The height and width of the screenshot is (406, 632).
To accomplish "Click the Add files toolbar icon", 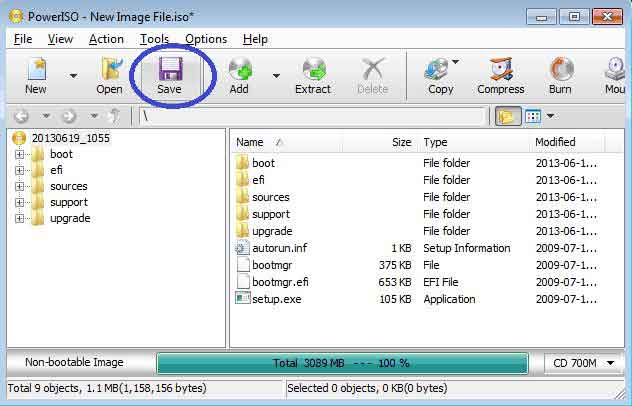I will click(x=239, y=76).
